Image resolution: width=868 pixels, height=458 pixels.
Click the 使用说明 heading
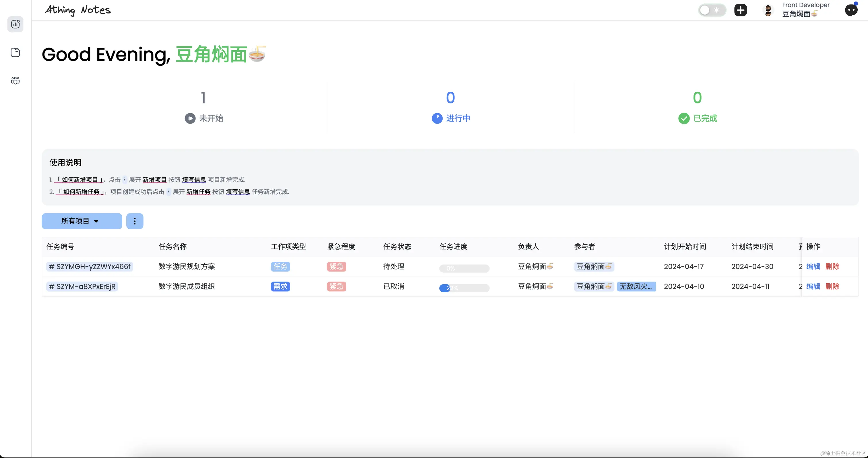coord(65,163)
